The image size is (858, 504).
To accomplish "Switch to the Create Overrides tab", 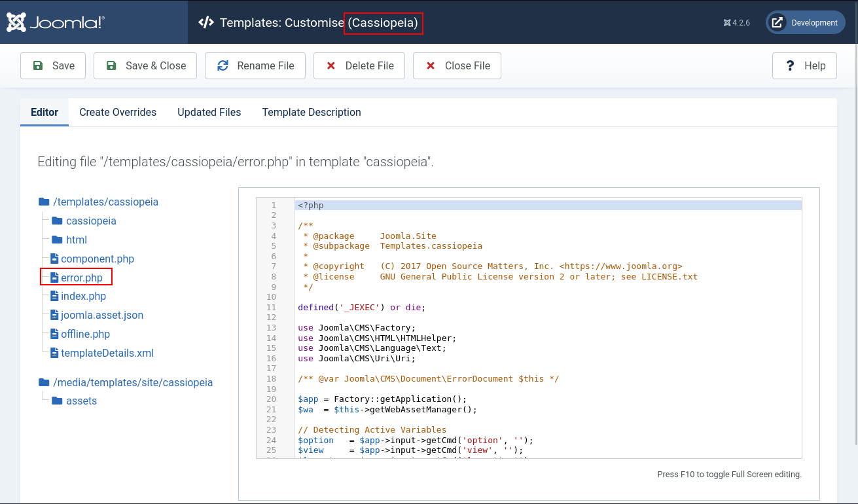I will 118,112.
